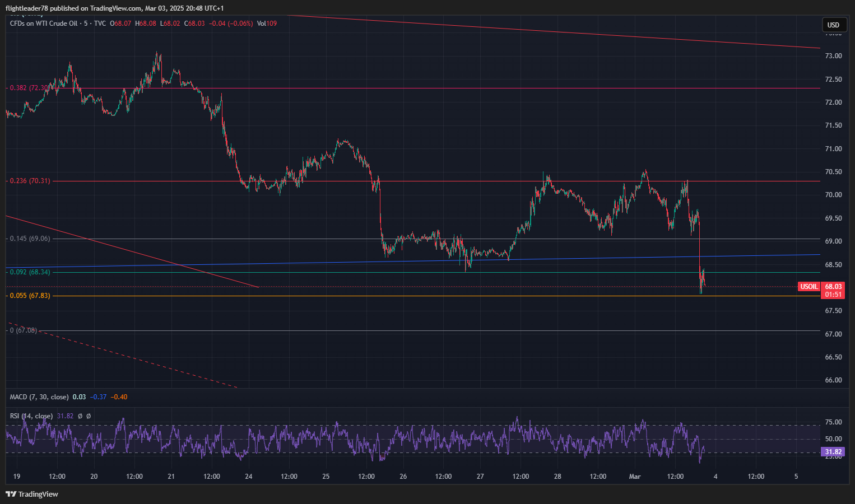Select the 0.055 (67.83) Fibonacci label

click(30, 296)
